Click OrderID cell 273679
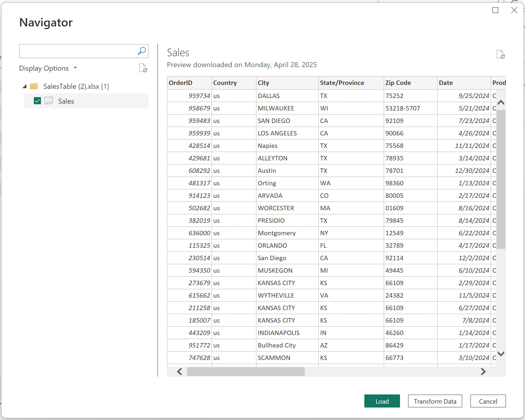The image size is (525, 420). click(x=189, y=283)
